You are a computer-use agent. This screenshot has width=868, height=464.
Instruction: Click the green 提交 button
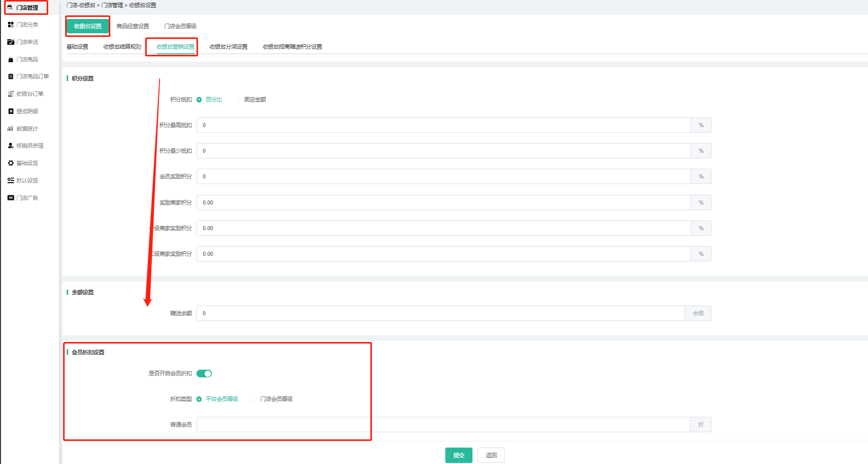(x=459, y=455)
